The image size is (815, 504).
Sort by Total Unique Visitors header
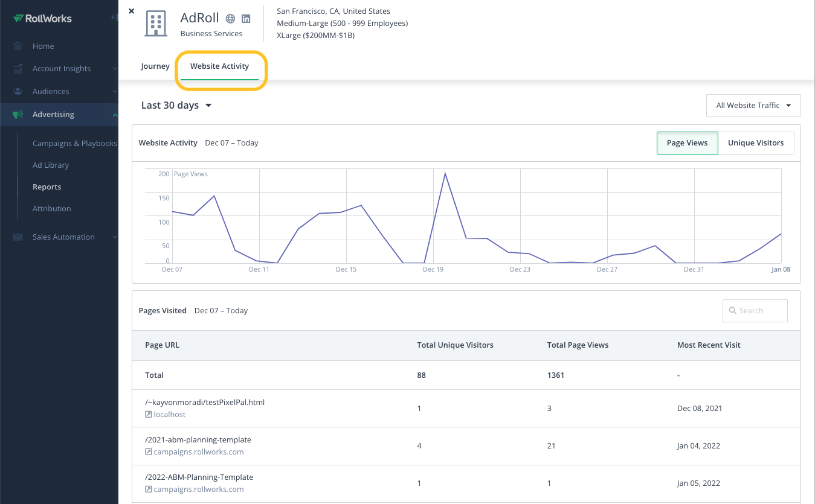pyautogui.click(x=456, y=345)
